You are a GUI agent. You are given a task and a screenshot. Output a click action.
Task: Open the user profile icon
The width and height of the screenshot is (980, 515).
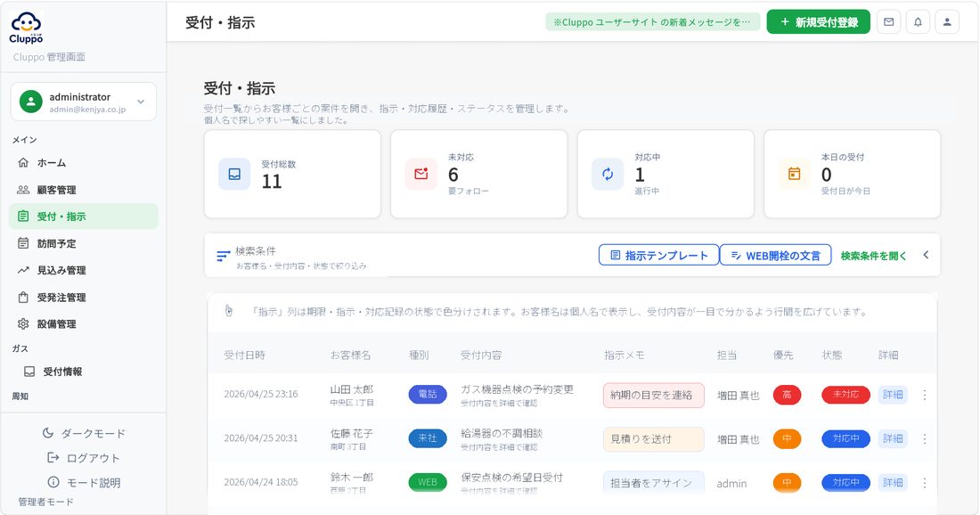[x=947, y=22]
